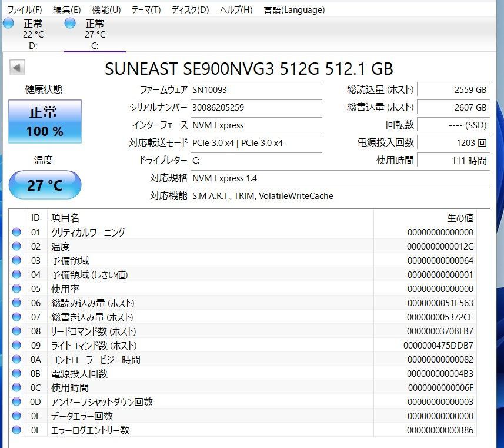Select the コントローラービジー時間 attribute name
Screen dimensions: 504x448
(95, 360)
